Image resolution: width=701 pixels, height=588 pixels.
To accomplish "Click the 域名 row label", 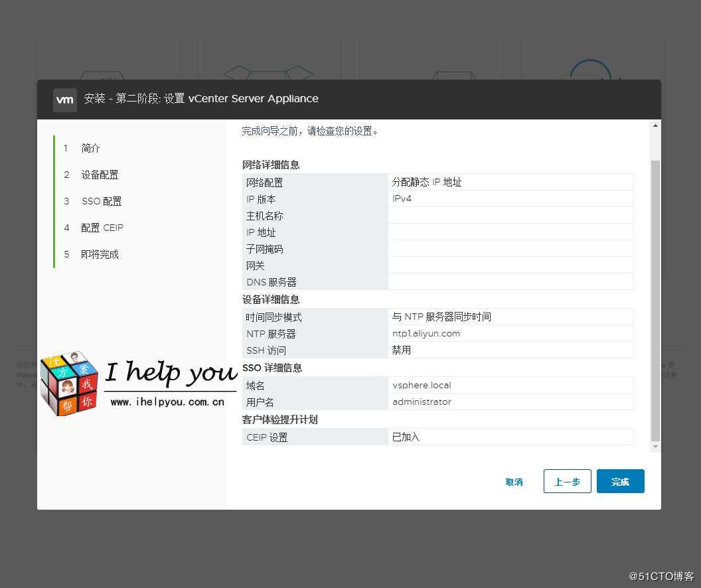I will click(x=256, y=386).
